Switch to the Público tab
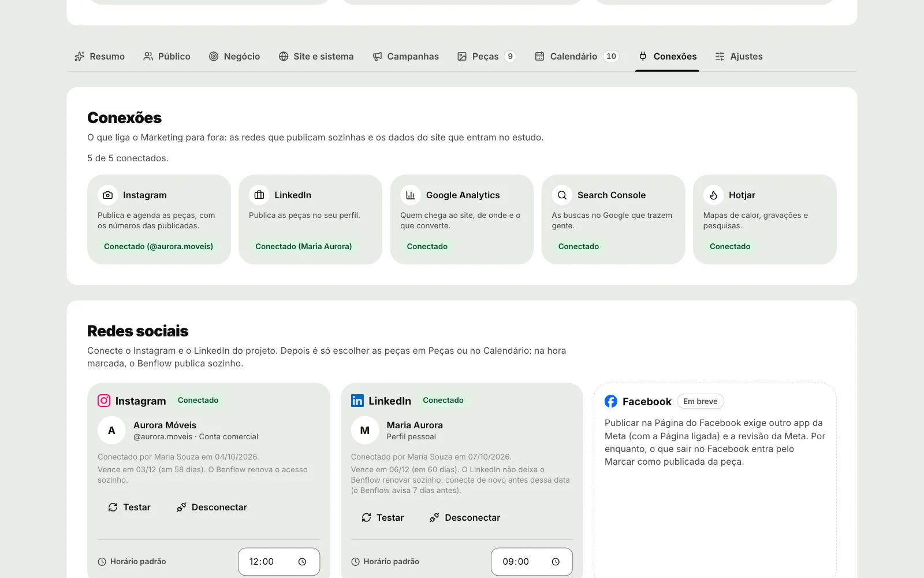 point(167,56)
